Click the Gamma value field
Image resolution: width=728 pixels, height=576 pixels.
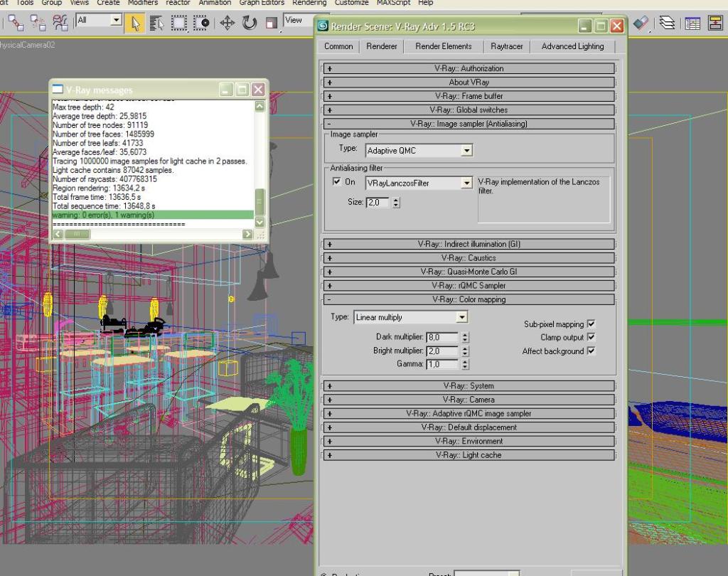click(x=442, y=364)
